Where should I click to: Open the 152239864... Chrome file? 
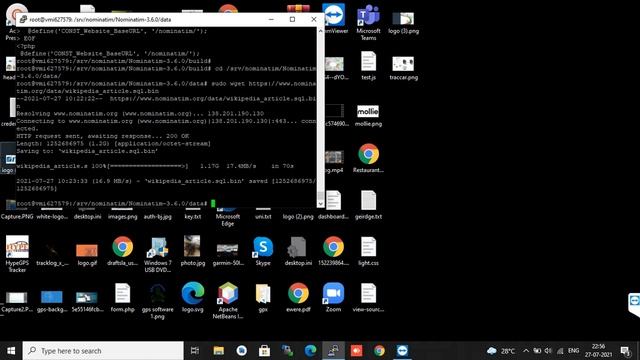(333, 251)
